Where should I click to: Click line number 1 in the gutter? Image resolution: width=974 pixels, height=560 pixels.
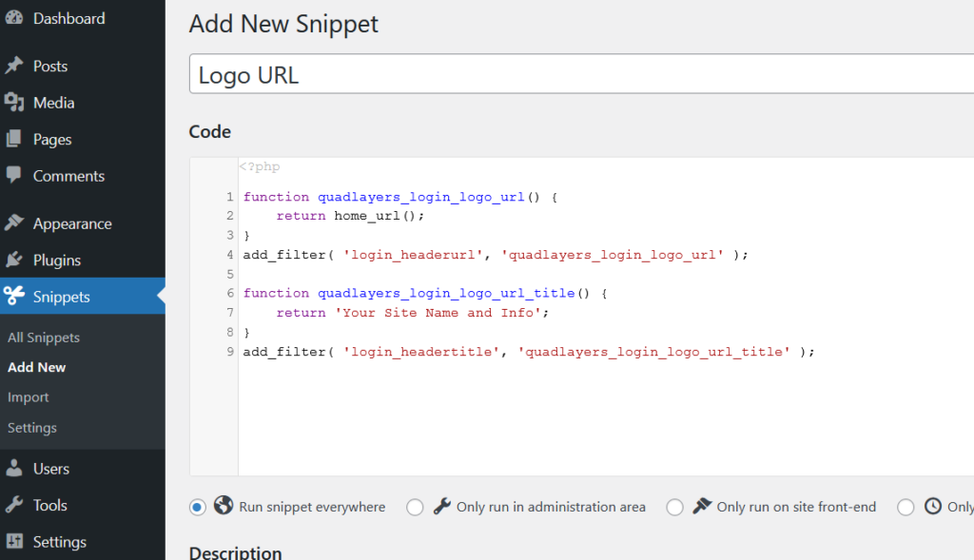point(230,197)
